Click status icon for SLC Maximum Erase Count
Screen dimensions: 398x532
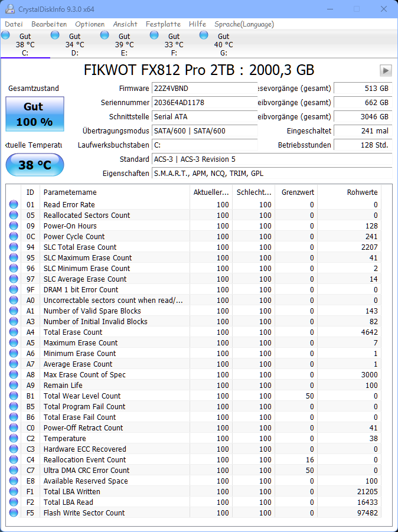(x=14, y=257)
